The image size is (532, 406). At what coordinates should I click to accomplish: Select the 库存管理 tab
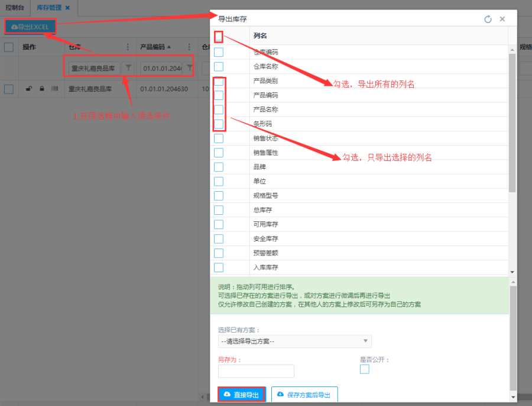coord(49,8)
